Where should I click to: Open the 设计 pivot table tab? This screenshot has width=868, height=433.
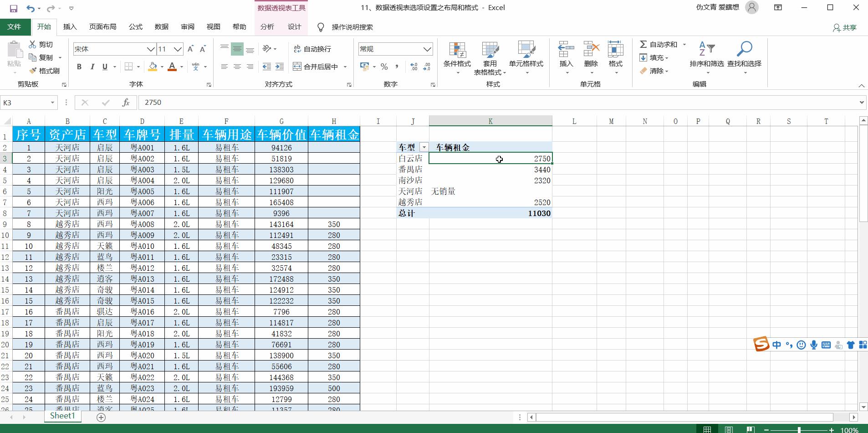(x=294, y=26)
